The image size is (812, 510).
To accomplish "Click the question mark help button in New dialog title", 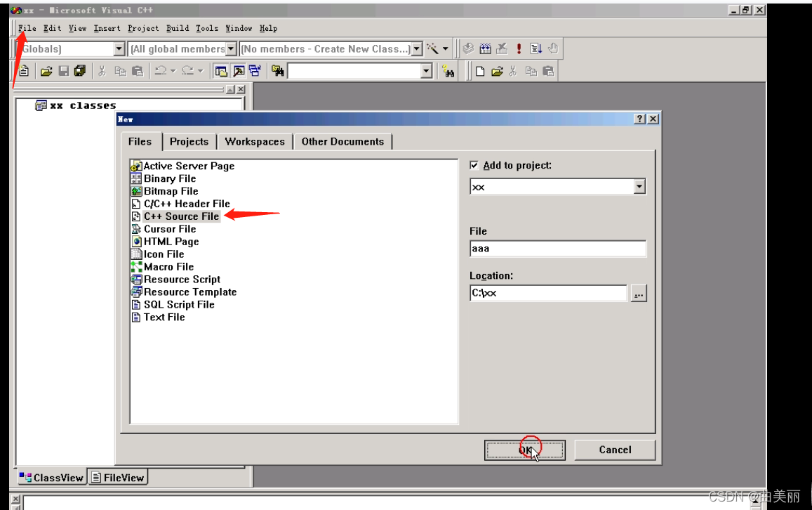I will pyautogui.click(x=640, y=119).
